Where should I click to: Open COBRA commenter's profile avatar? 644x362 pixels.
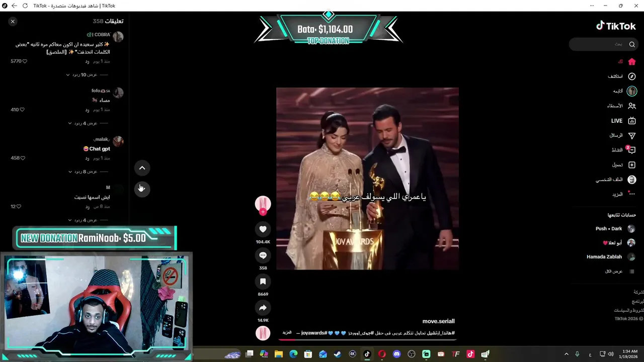[x=118, y=37]
